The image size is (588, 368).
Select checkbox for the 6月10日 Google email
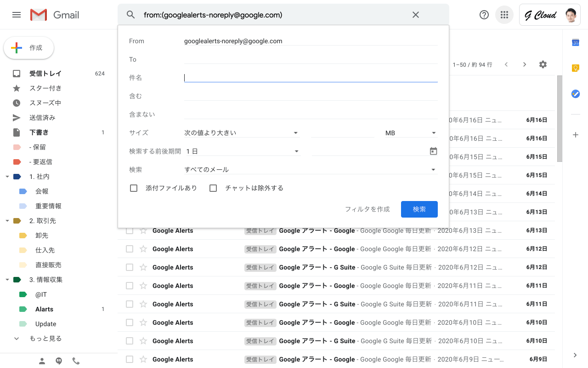pos(130,322)
